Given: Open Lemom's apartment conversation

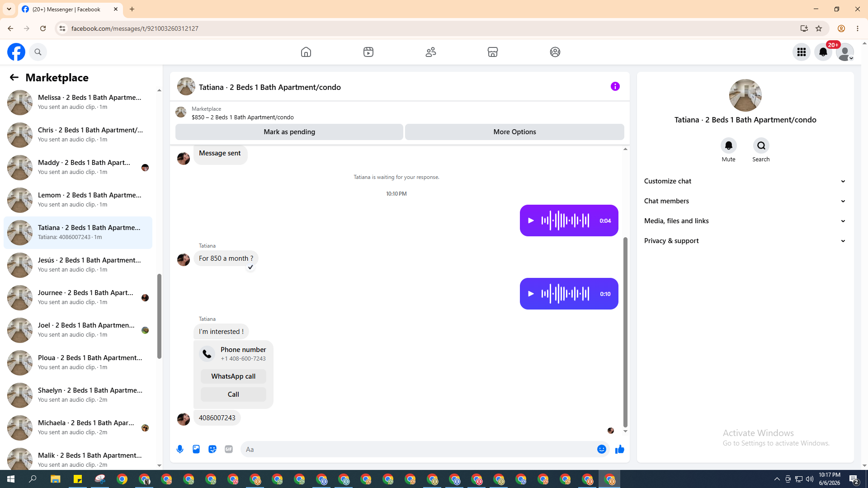Looking at the screenshot, I should click(78, 200).
